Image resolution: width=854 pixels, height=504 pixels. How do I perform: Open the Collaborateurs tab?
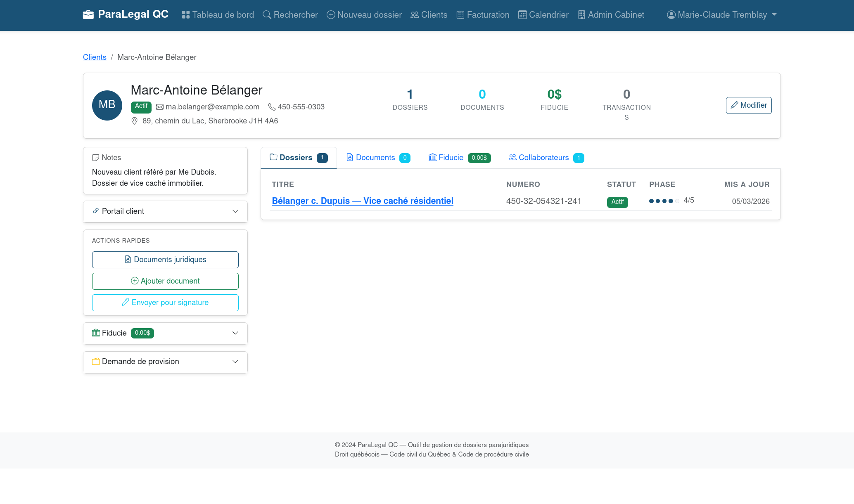point(543,158)
